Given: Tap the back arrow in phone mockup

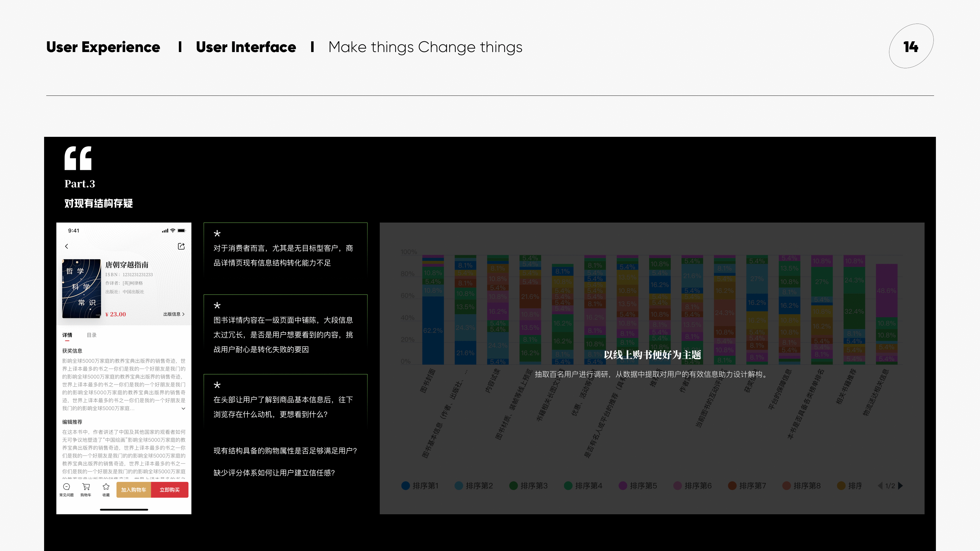Looking at the screenshot, I should pyautogui.click(x=66, y=246).
